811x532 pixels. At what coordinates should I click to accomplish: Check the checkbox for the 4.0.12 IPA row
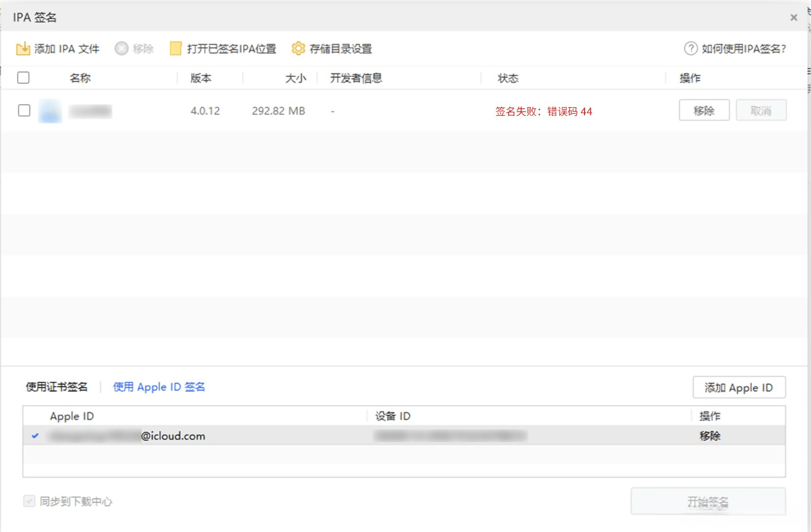[24, 111]
